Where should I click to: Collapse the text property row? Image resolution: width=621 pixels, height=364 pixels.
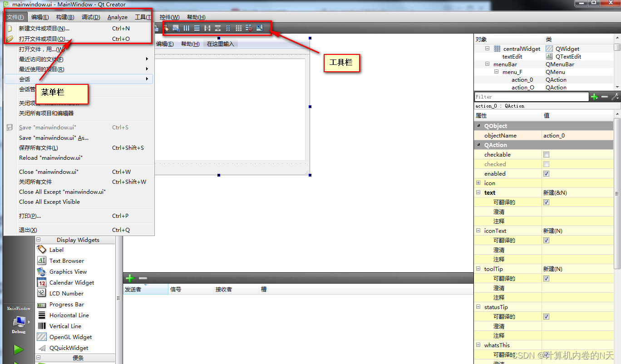(x=478, y=192)
